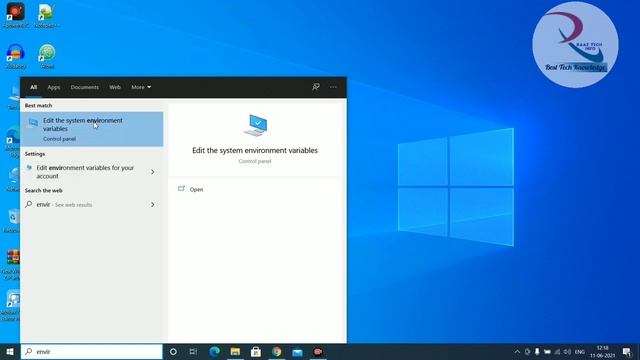
Task: Open network status in the system tray
Action: [557, 352]
